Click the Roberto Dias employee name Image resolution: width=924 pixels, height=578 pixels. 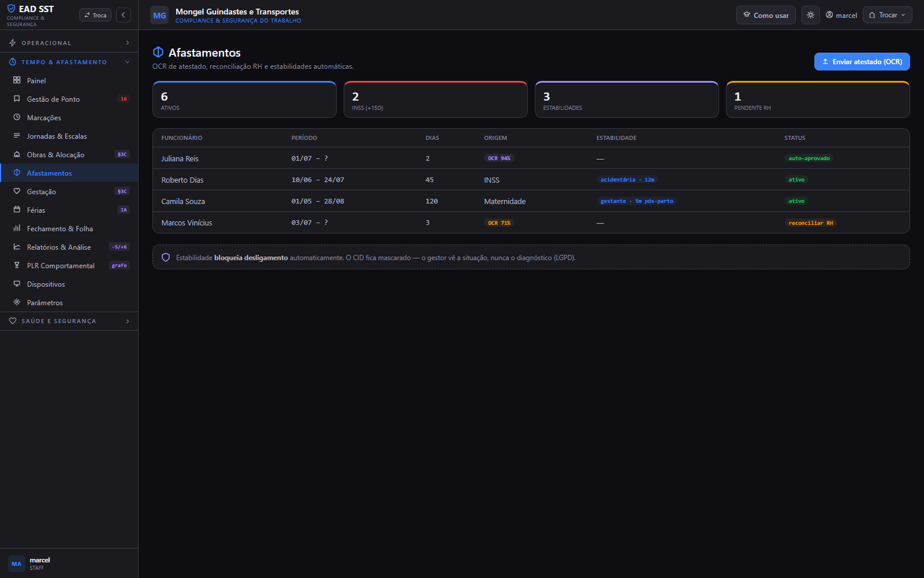pyautogui.click(x=182, y=180)
